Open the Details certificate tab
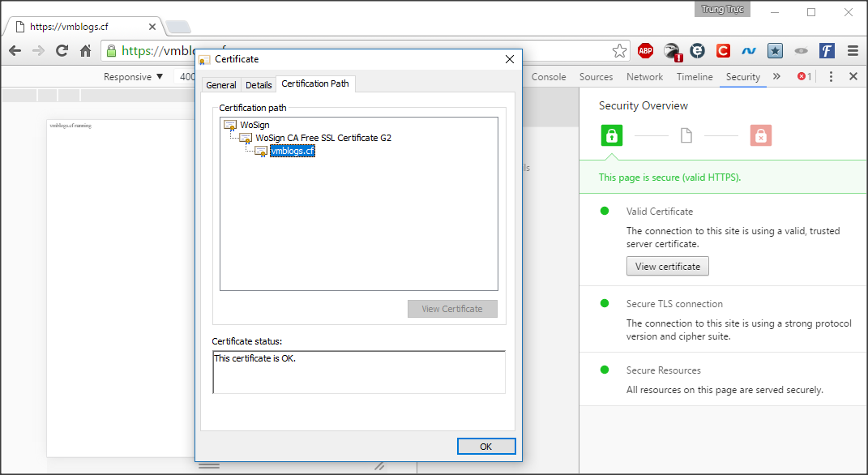This screenshot has width=868, height=475. (259, 85)
